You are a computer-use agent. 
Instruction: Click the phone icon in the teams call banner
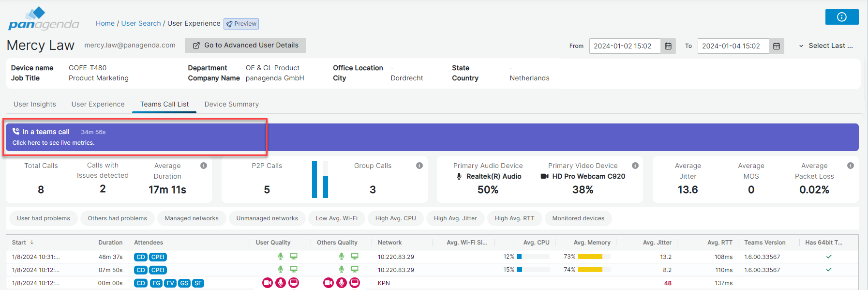click(x=16, y=131)
